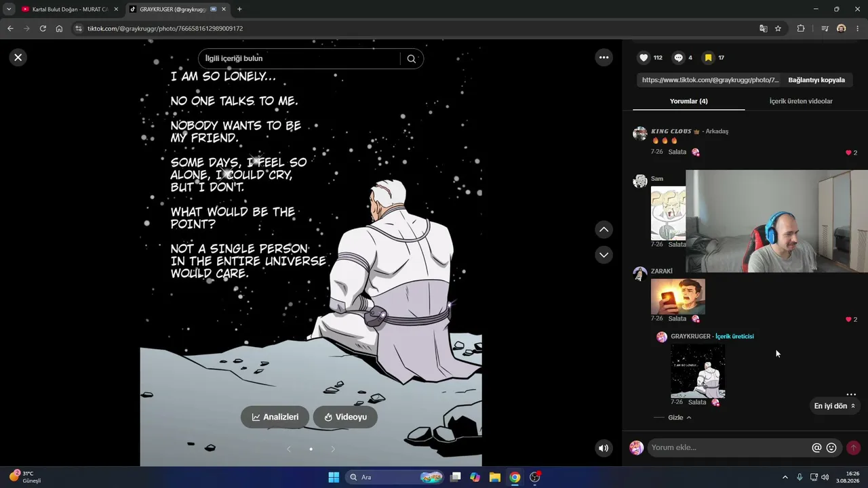Reload the current page
Screen dimensions: 868x488
43,28
